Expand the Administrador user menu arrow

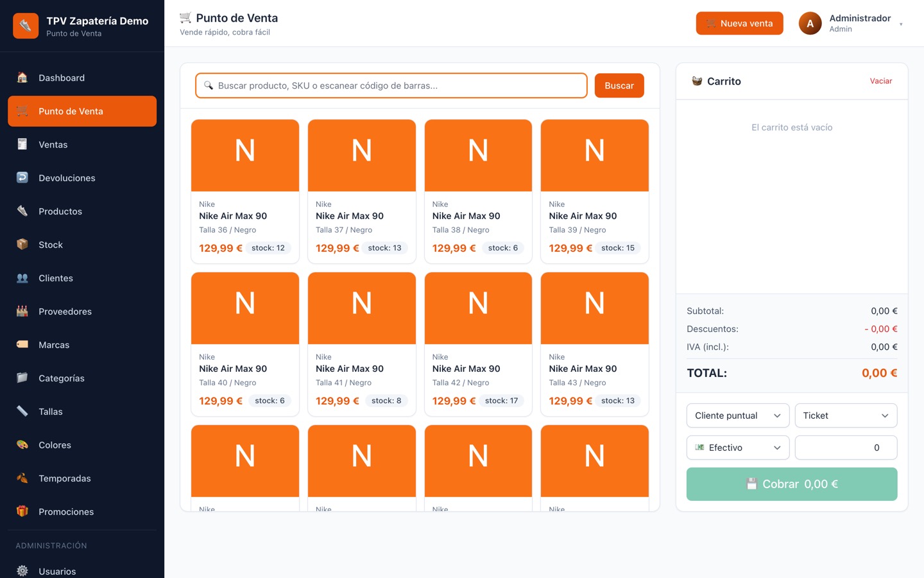(901, 24)
